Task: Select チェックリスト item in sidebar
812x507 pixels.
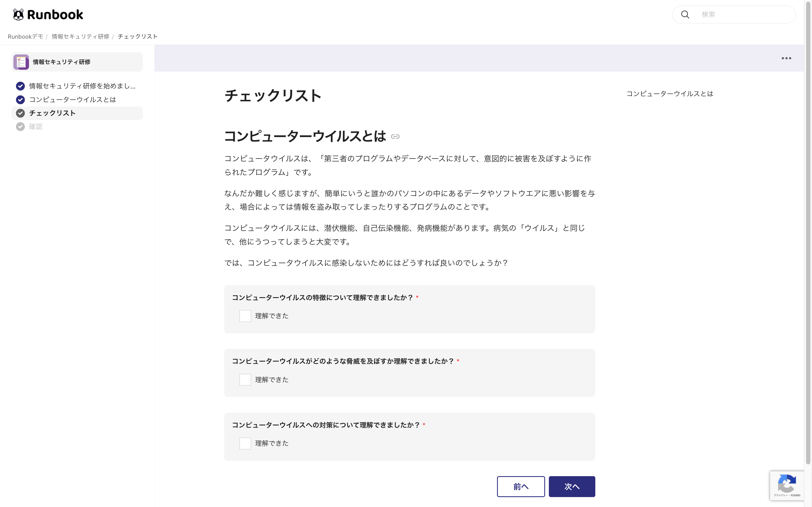Action: coord(52,113)
